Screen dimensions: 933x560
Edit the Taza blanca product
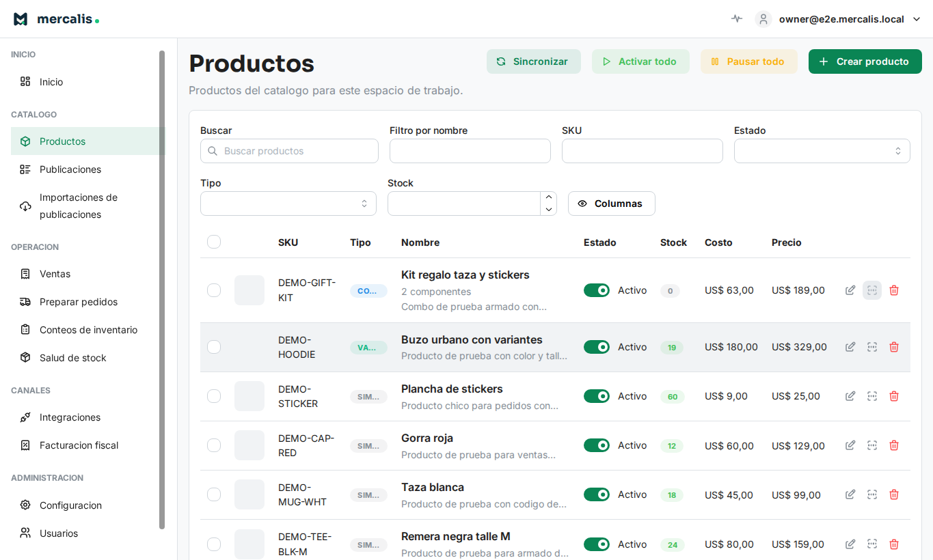pos(850,494)
